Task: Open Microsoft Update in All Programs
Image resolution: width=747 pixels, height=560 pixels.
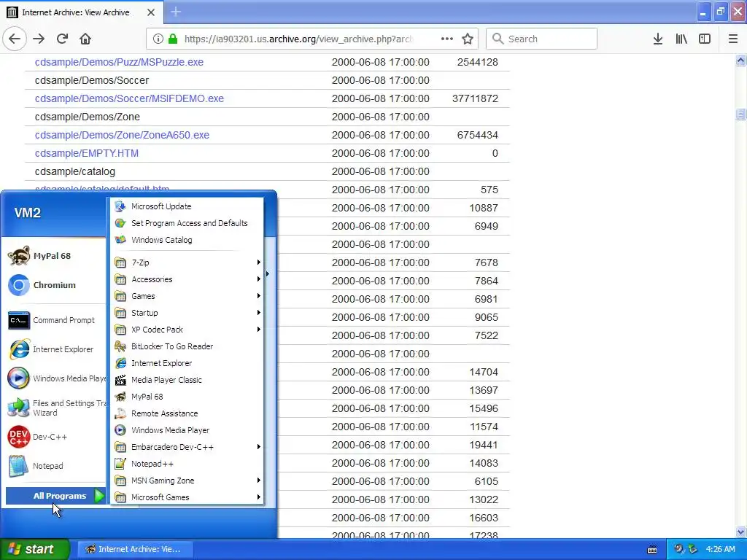Action: (x=187, y=206)
